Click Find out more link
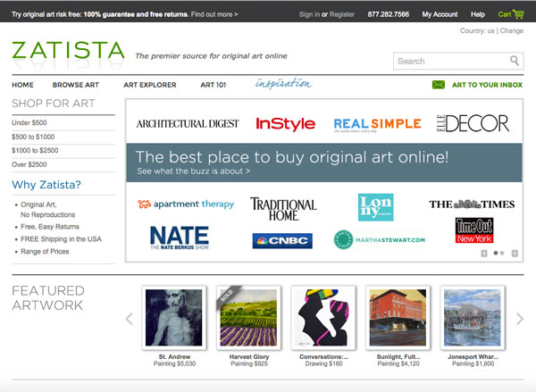The height and width of the screenshot is (392, 536). 214,14
